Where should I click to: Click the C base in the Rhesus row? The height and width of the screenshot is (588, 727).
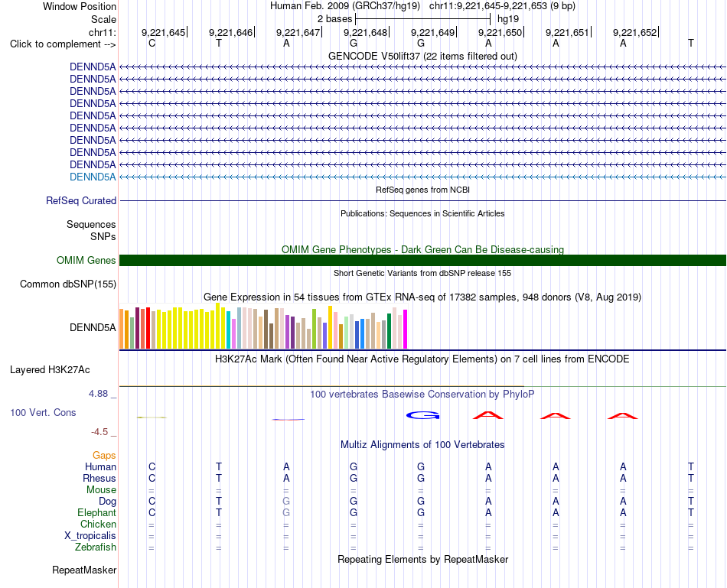152,478
